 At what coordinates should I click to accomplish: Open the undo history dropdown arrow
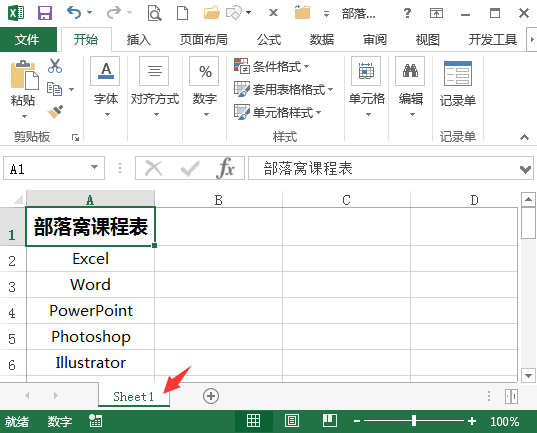[89, 13]
